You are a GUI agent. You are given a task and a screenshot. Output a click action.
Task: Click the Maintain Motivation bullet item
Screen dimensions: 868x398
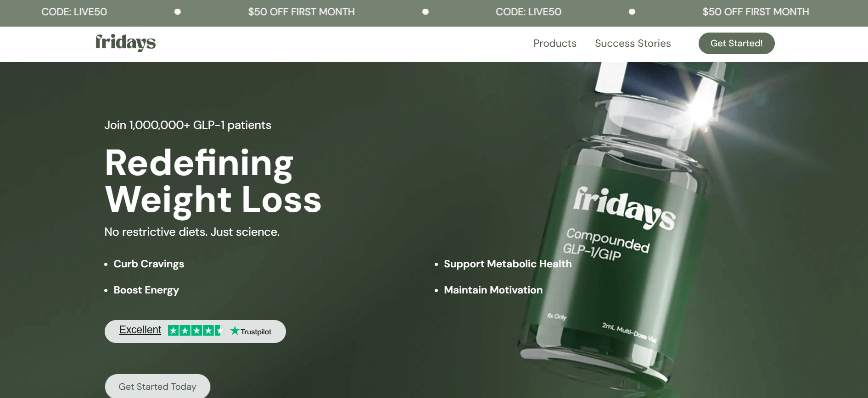493,290
